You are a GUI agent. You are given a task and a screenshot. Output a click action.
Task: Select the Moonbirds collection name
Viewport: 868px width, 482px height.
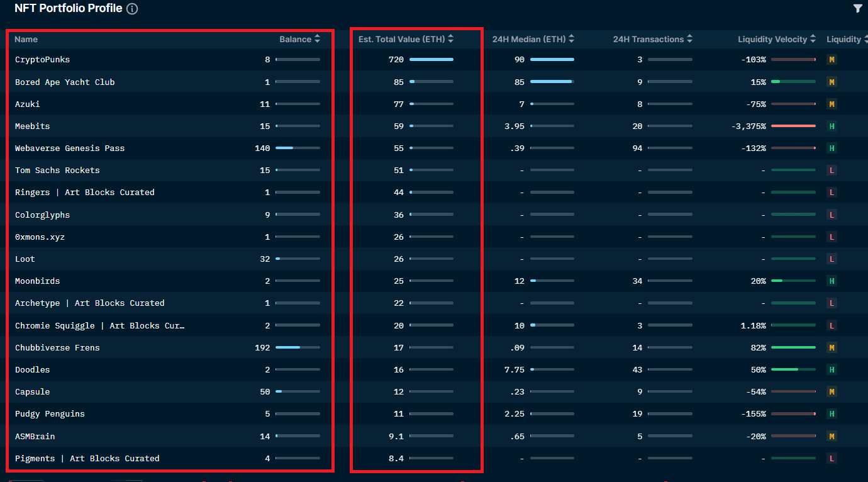[x=38, y=281]
